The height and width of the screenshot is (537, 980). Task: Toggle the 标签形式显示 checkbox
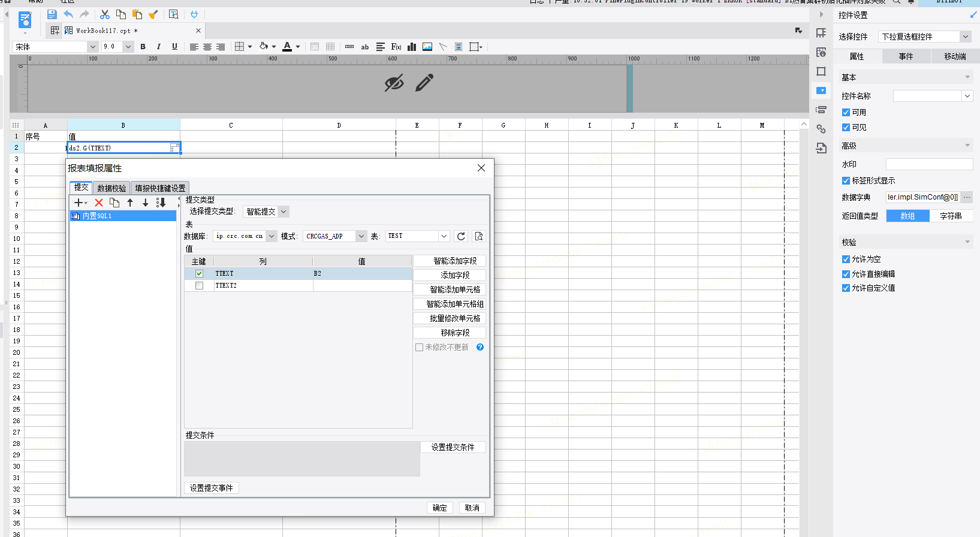(x=846, y=180)
